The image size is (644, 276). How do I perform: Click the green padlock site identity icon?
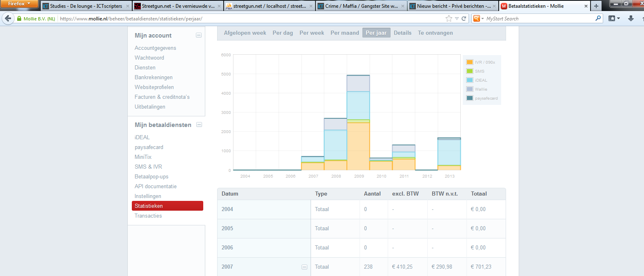19,19
